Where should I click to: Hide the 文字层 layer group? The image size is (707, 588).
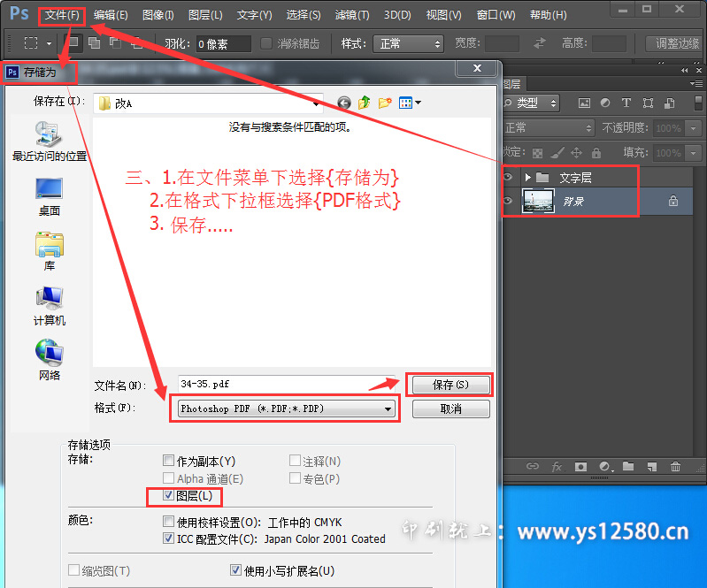(x=508, y=177)
